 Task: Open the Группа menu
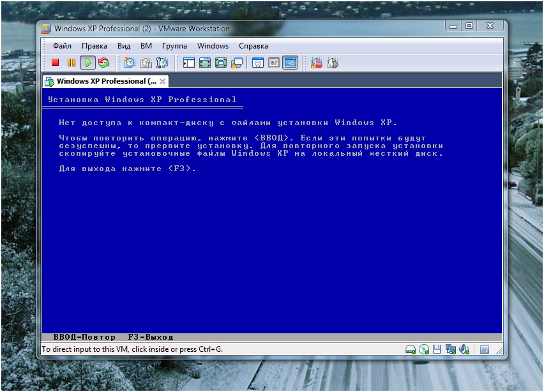(x=174, y=46)
